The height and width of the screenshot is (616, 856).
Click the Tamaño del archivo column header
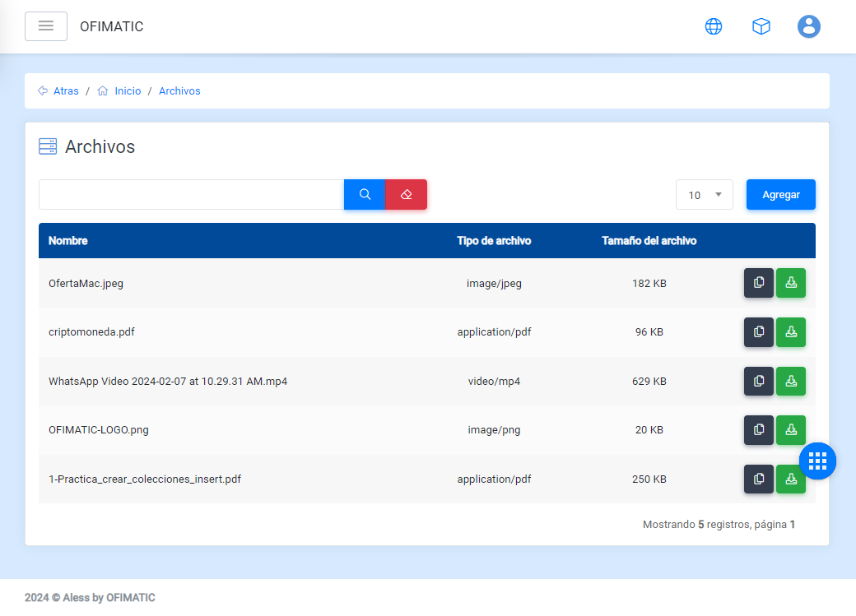[649, 241]
